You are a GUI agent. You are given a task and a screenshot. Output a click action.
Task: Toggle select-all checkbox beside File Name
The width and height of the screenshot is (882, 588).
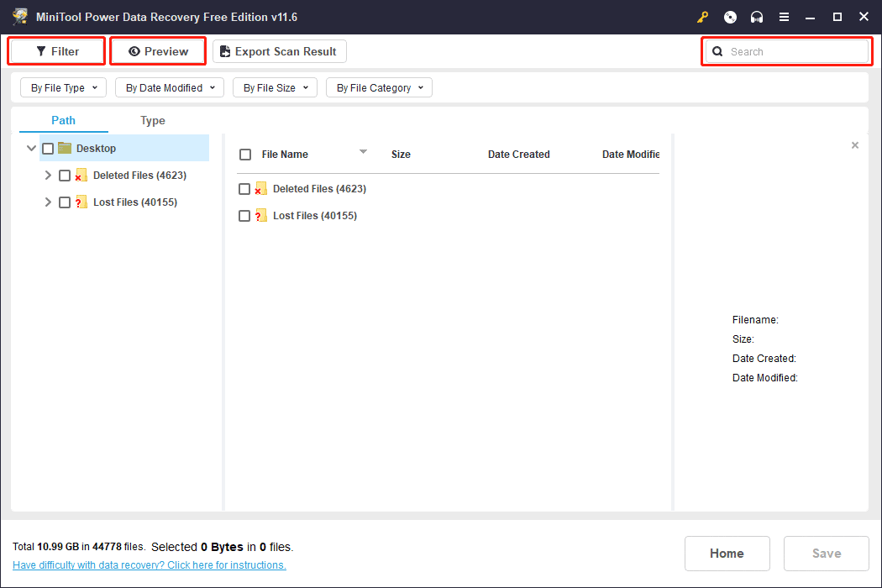(x=245, y=155)
